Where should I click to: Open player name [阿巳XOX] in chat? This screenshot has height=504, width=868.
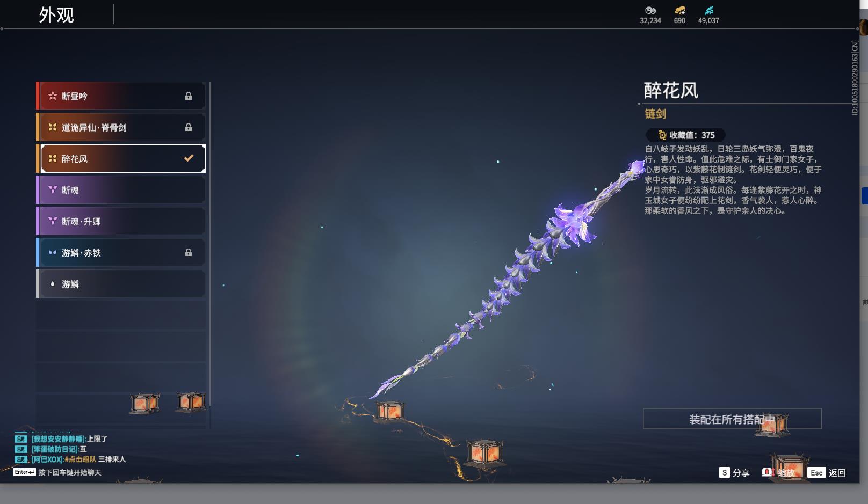point(47,459)
